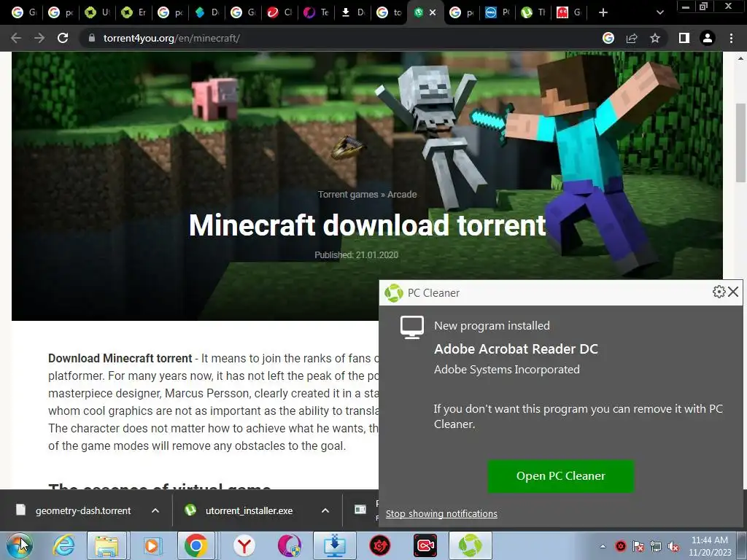Click the address bar URL field
747x560 pixels.
343,38
